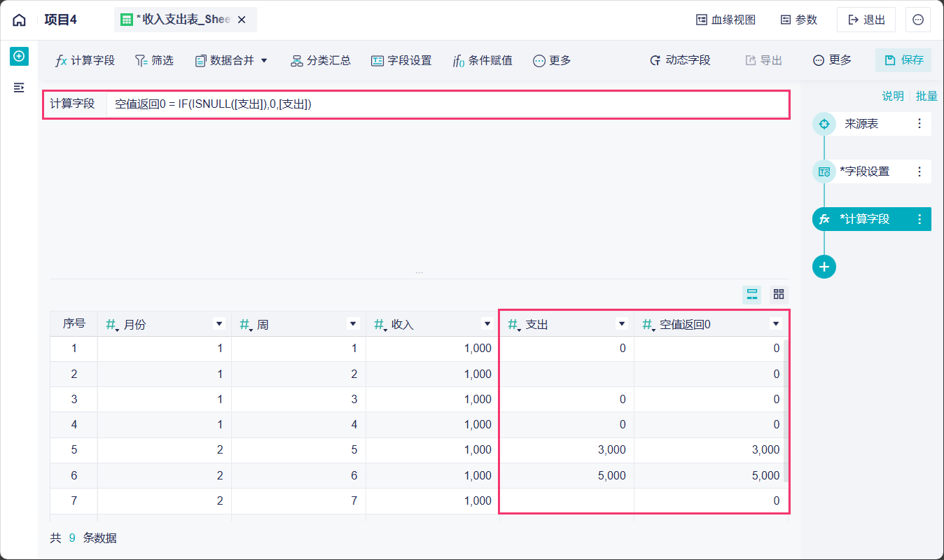The image size is (944, 560).
Task: Click the 空值返回0 field type icon
Action: point(648,324)
